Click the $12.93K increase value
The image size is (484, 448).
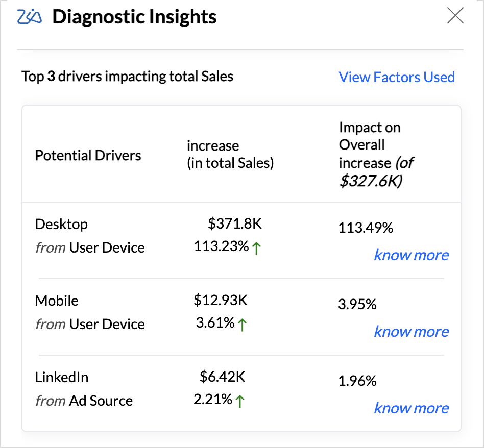(221, 300)
